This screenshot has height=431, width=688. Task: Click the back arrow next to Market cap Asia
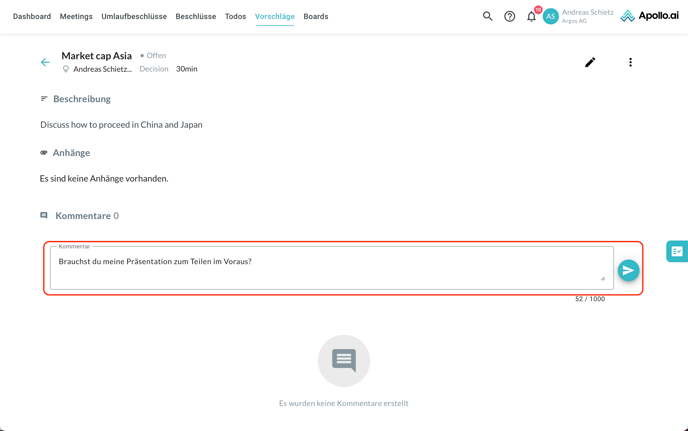tap(45, 62)
